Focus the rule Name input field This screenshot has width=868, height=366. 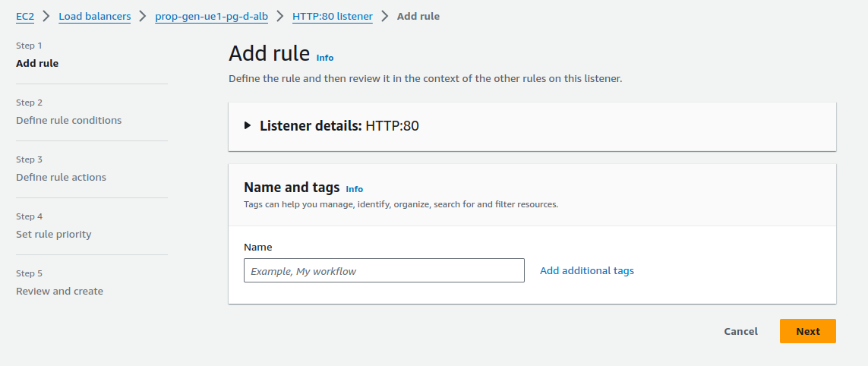click(x=383, y=270)
